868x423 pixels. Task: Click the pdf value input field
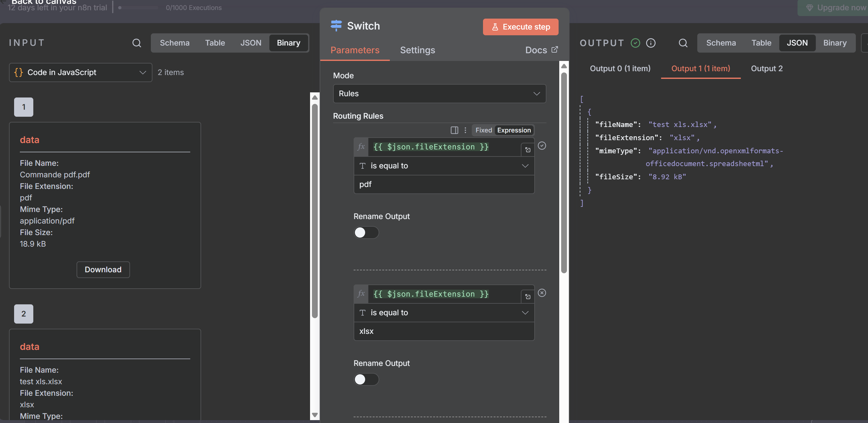click(x=444, y=184)
